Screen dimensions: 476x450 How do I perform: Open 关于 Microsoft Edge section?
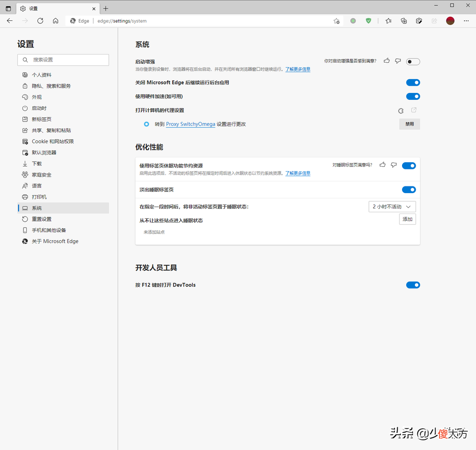click(63, 241)
